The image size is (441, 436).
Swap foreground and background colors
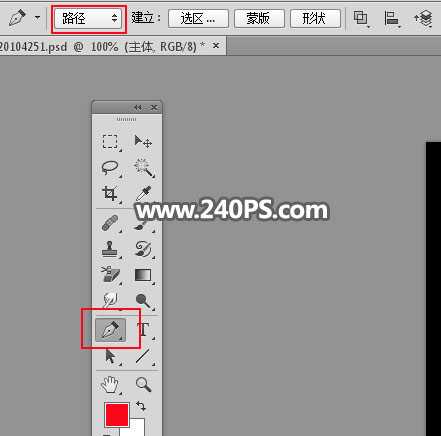pos(141,406)
